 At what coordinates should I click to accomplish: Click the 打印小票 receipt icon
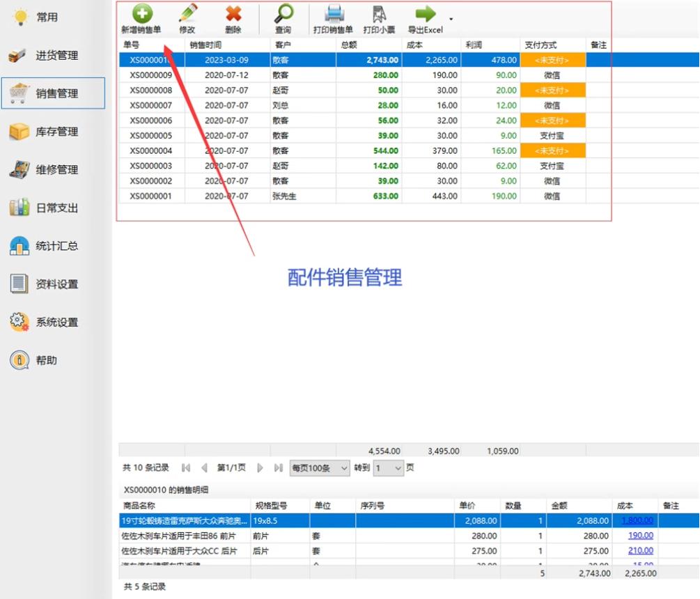click(379, 14)
